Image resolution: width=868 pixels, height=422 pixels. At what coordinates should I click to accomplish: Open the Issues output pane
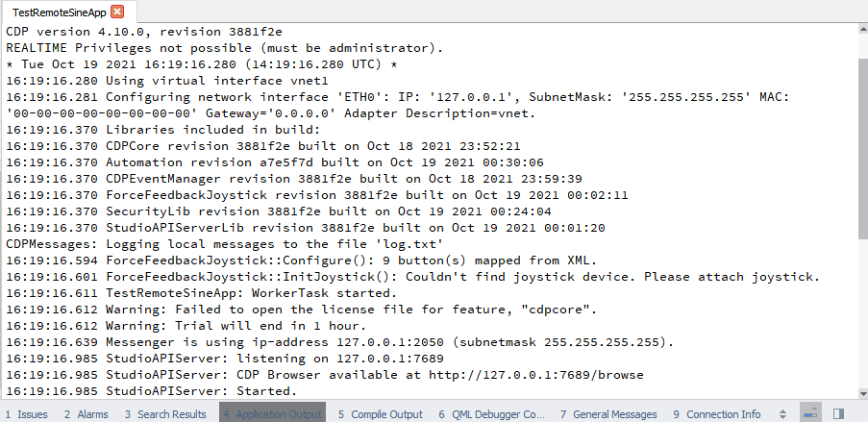[26, 414]
